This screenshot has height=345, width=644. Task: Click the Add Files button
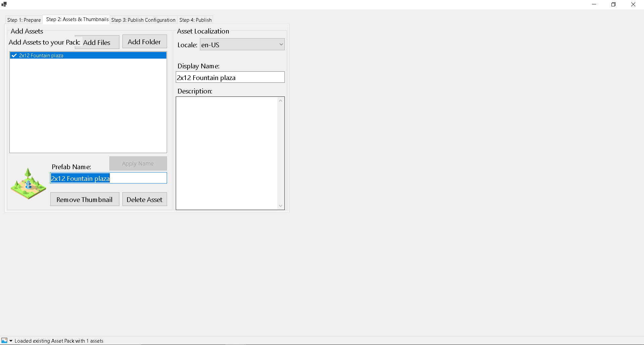tap(97, 42)
